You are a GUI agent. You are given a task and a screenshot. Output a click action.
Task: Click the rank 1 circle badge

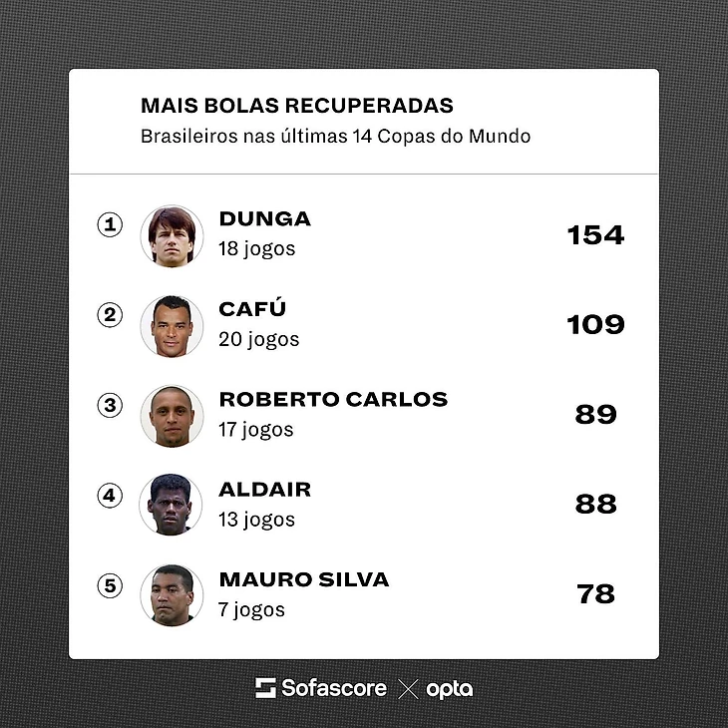(110, 225)
